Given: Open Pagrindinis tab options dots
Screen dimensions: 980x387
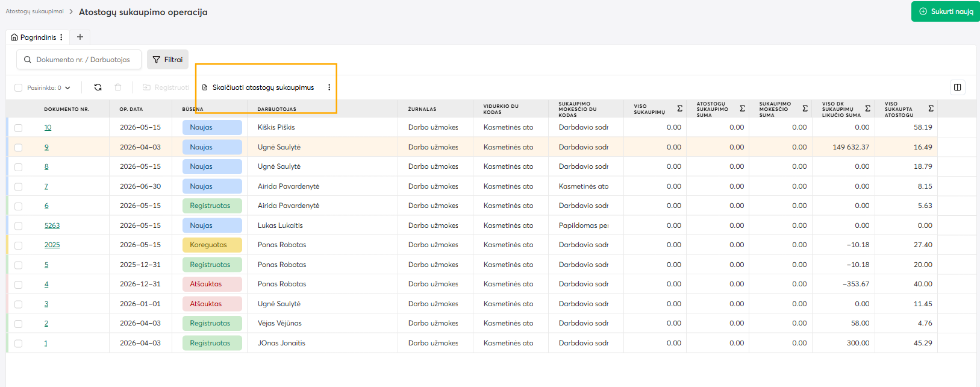Looking at the screenshot, I should tap(61, 37).
